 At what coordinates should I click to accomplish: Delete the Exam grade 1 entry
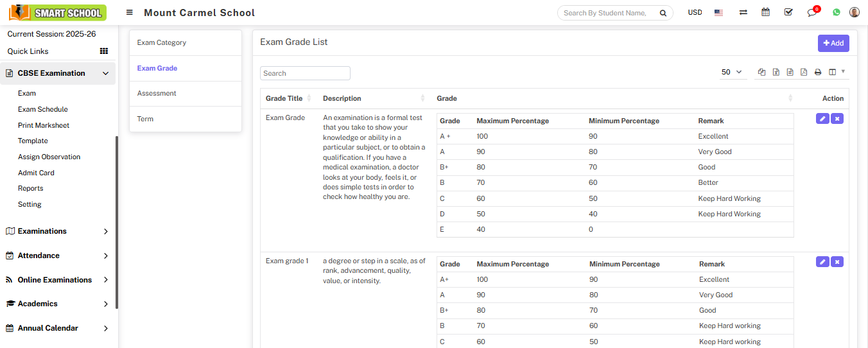tap(837, 262)
